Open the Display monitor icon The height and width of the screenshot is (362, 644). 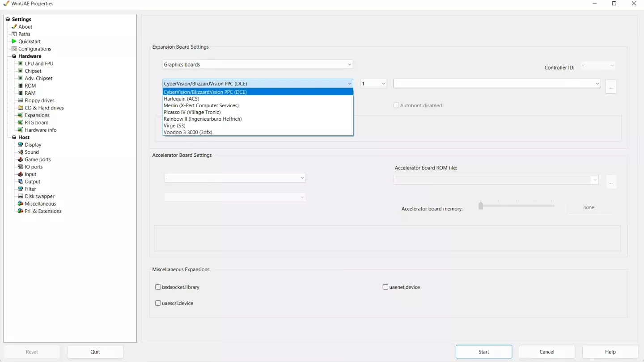[20, 145]
